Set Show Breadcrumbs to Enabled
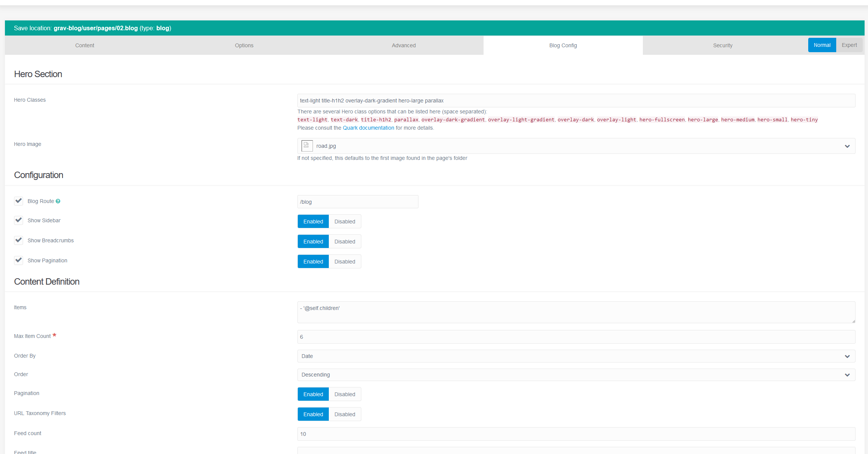 click(313, 242)
